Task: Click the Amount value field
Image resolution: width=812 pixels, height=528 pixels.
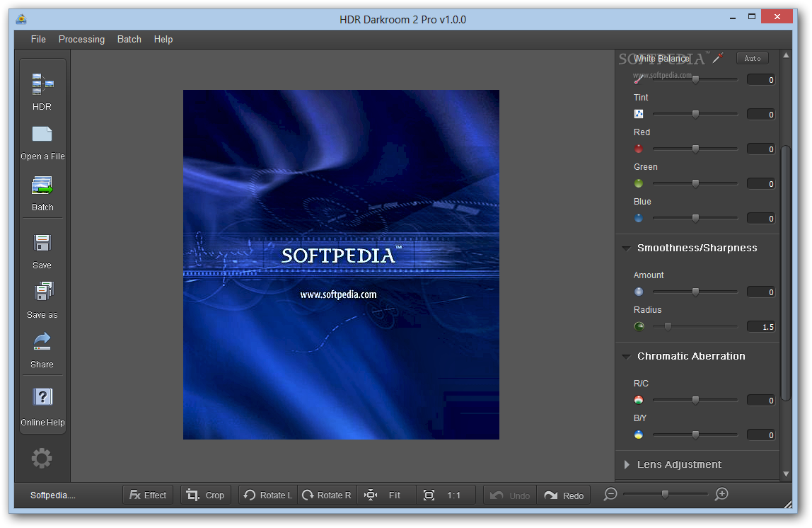Action: pos(761,292)
